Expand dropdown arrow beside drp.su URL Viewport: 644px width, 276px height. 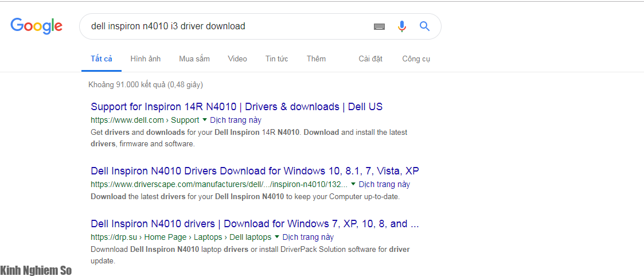277,236
